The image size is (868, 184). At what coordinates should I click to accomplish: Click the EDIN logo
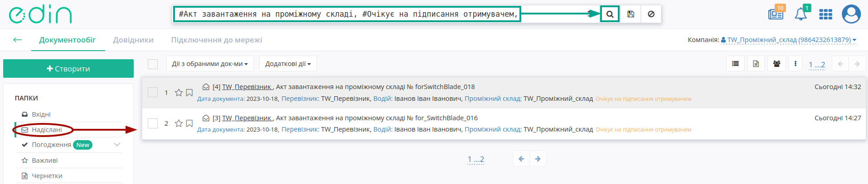pos(40,14)
